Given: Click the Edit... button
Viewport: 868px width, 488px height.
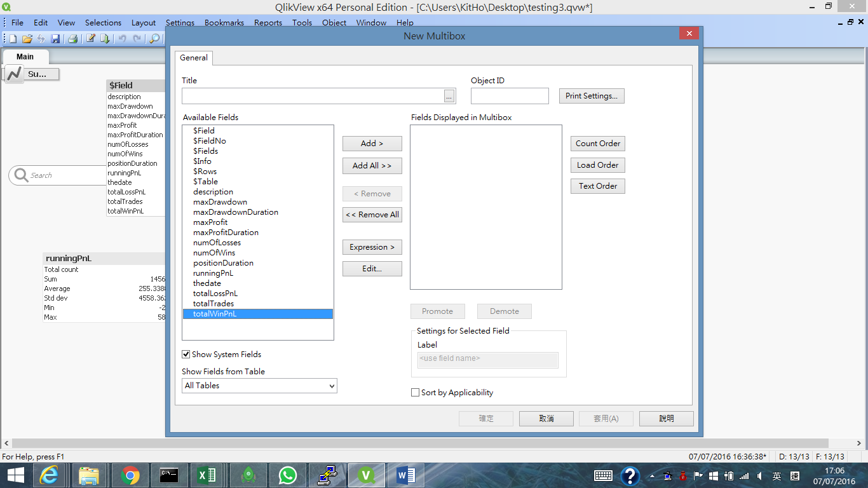Looking at the screenshot, I should (372, 269).
